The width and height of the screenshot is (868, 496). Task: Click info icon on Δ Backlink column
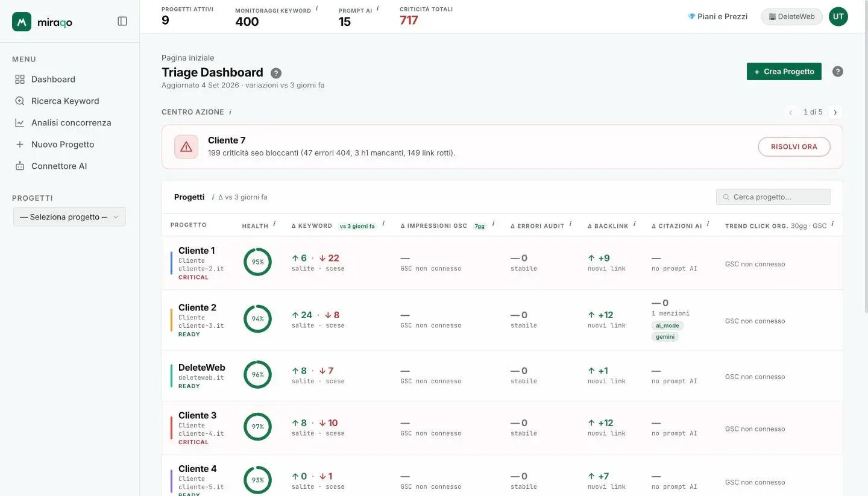point(634,224)
